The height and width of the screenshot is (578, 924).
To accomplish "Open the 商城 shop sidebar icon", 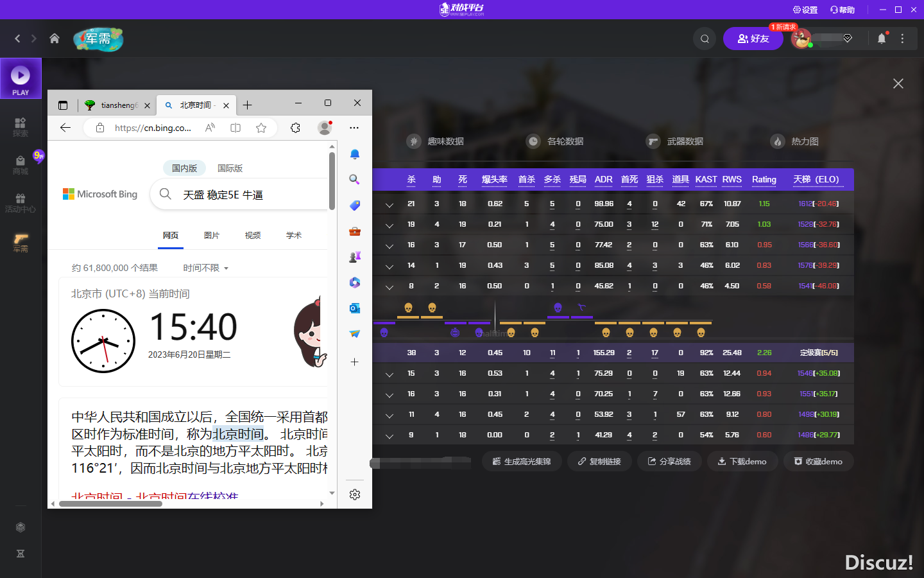I will pyautogui.click(x=21, y=165).
